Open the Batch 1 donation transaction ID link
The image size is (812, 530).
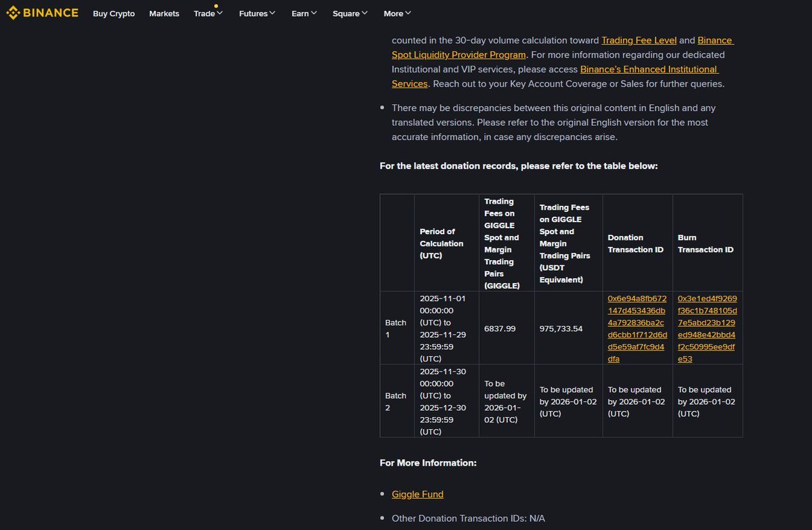tap(637, 329)
